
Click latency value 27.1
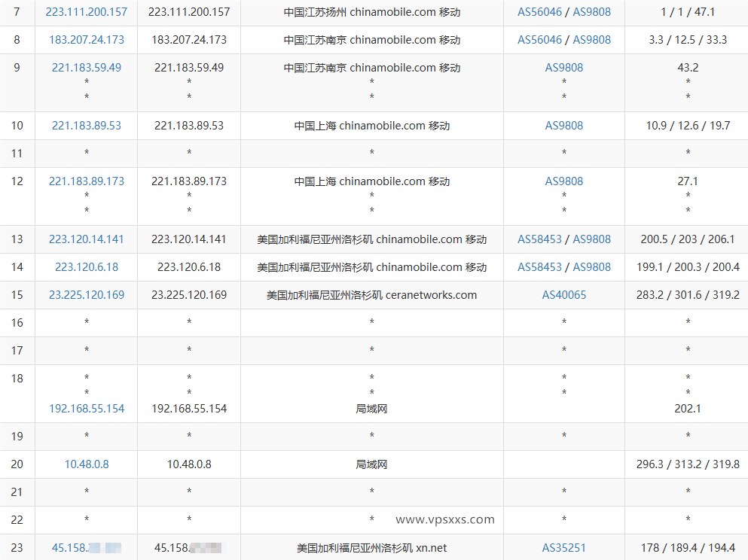pyautogui.click(x=688, y=181)
